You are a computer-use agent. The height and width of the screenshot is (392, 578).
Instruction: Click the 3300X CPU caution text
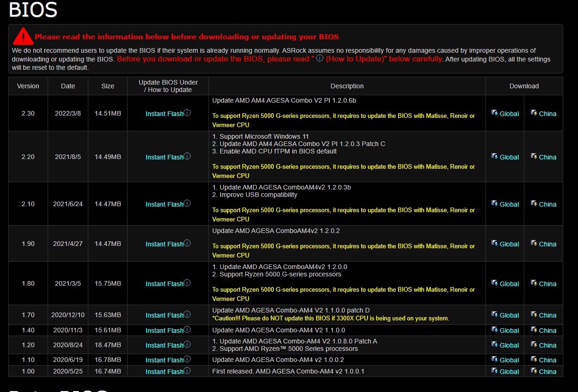coord(331,318)
